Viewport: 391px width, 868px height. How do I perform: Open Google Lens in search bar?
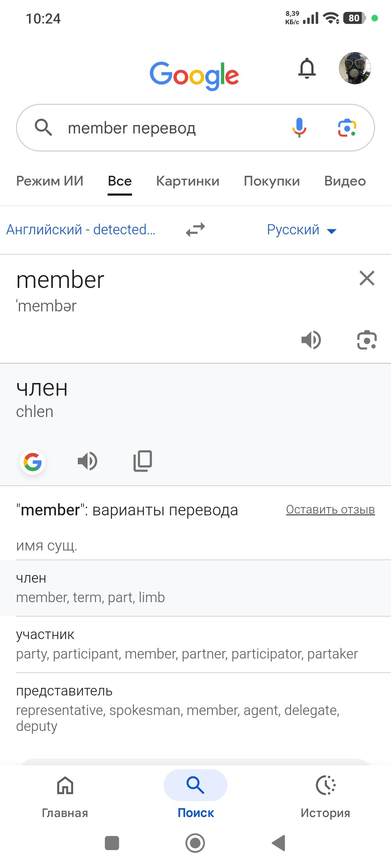click(x=347, y=128)
